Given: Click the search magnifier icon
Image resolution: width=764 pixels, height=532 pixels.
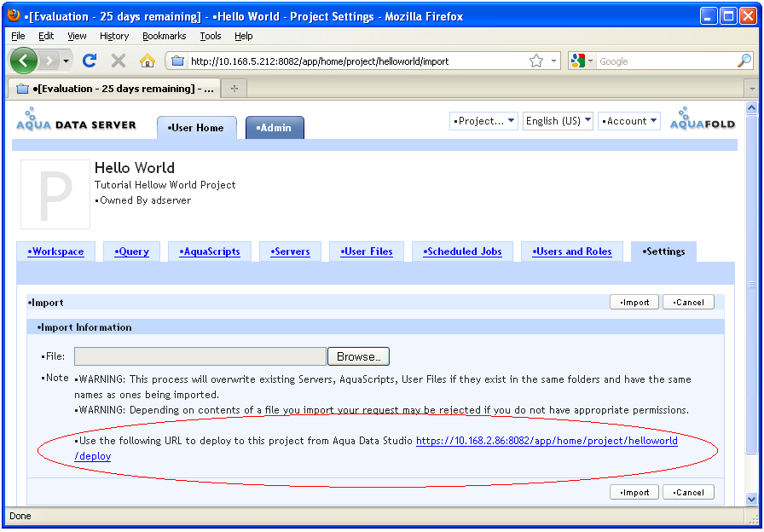Looking at the screenshot, I should 744,61.
